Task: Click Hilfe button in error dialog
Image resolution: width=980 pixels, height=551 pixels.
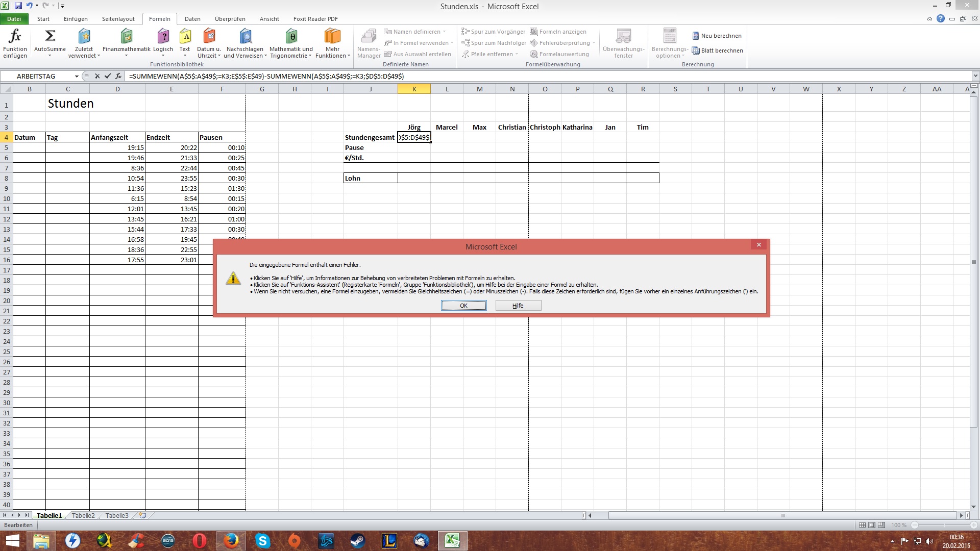Action: click(x=518, y=306)
